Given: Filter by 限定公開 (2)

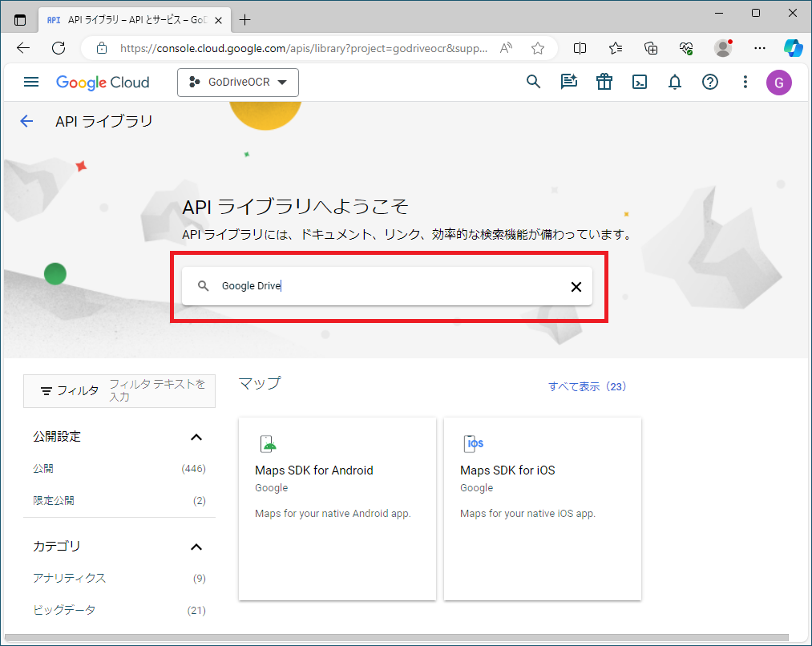Looking at the screenshot, I should tap(119, 501).
